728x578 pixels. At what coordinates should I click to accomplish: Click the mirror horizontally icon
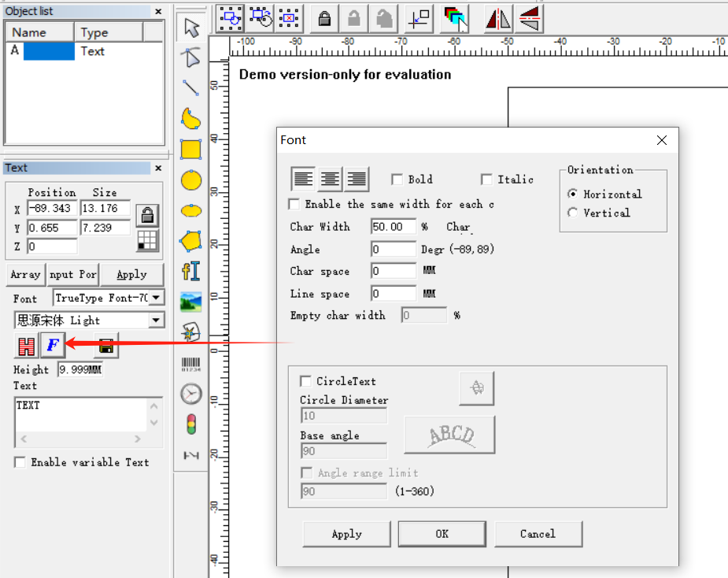497,17
